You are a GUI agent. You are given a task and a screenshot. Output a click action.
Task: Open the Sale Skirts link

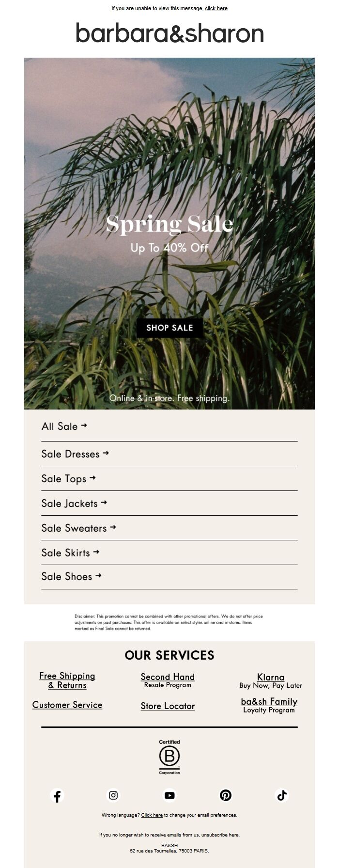[x=66, y=552]
